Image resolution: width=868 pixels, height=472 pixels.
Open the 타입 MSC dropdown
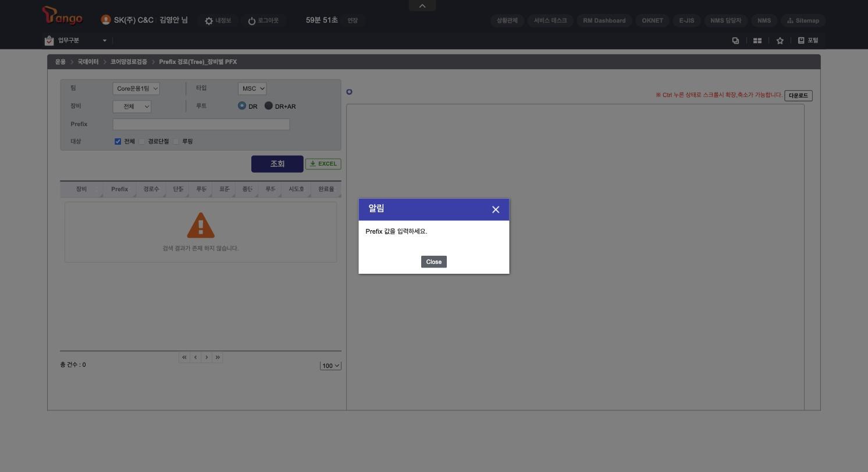252,88
